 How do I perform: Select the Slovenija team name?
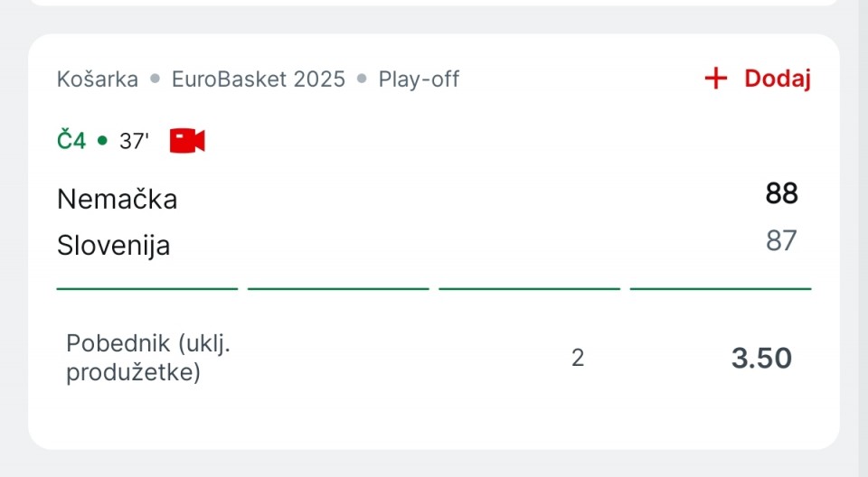pos(114,245)
